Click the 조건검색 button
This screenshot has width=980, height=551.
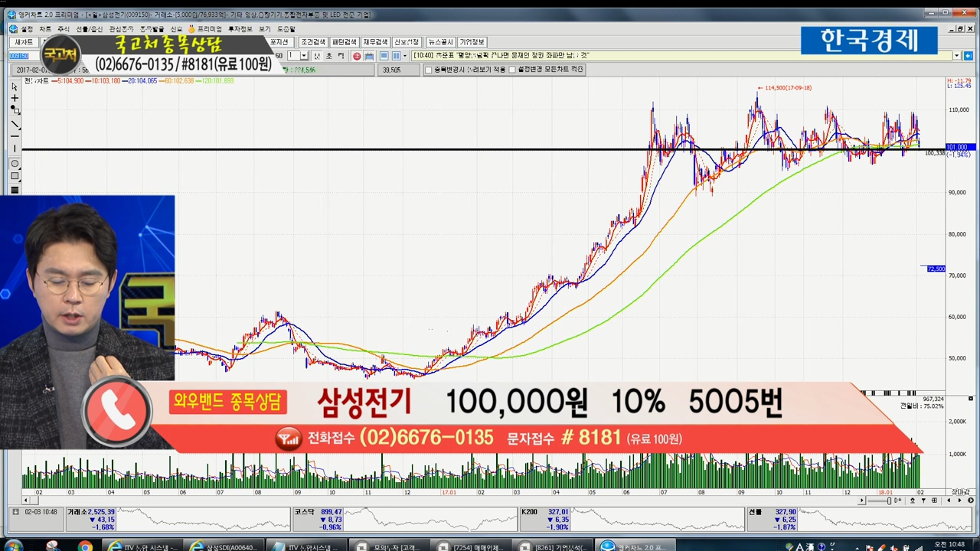point(312,42)
